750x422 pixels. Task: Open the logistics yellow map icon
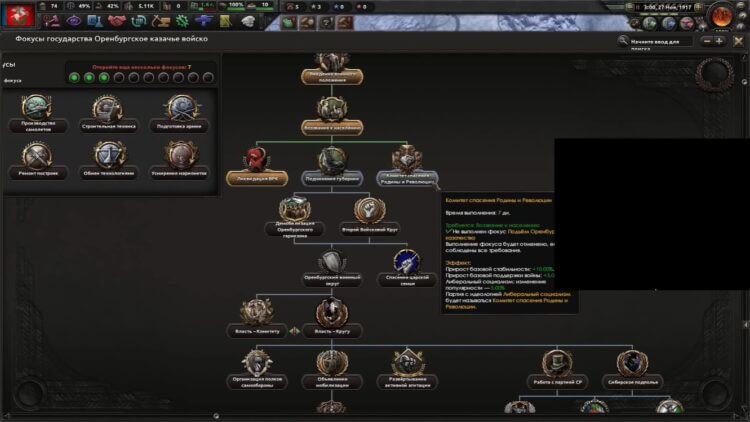point(225,21)
